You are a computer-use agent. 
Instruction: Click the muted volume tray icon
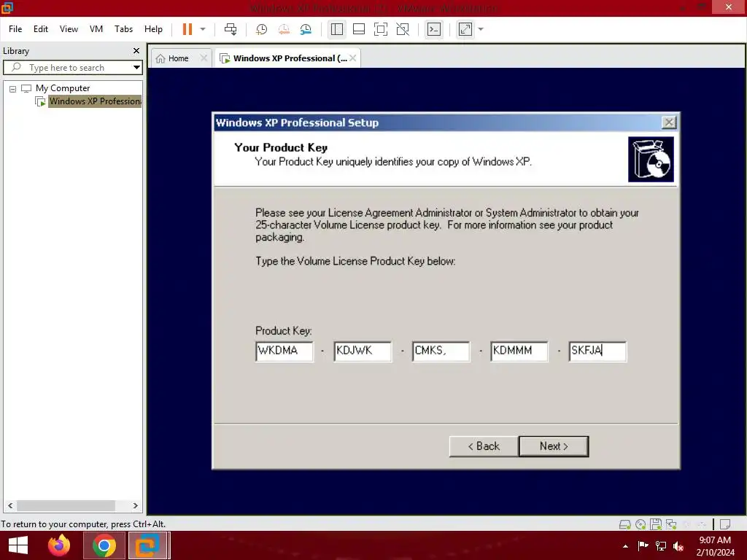(x=678, y=547)
